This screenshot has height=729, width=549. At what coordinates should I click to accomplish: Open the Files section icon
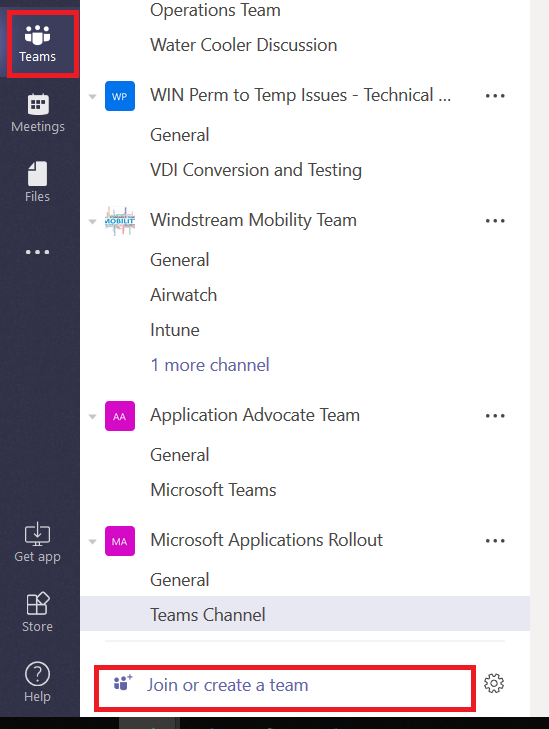tap(38, 173)
